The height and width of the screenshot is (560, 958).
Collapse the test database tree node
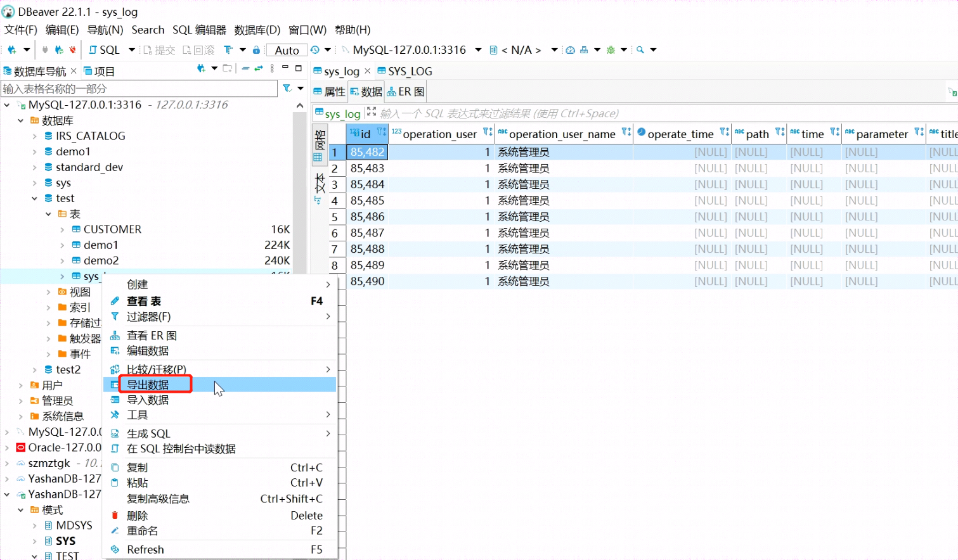point(36,198)
